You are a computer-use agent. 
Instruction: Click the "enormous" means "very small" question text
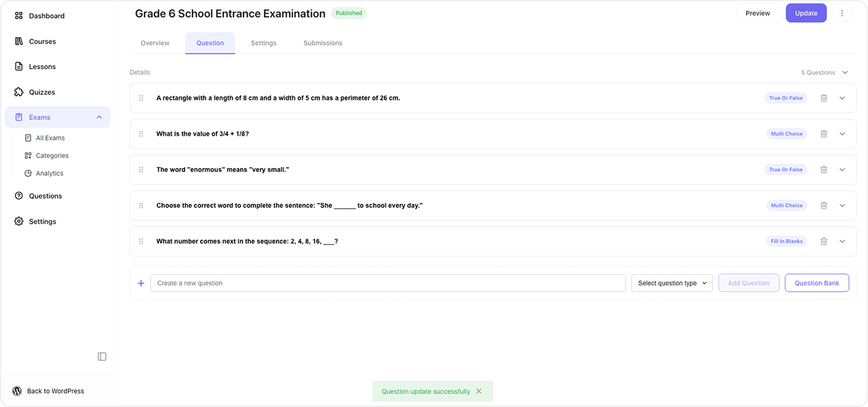tap(222, 170)
